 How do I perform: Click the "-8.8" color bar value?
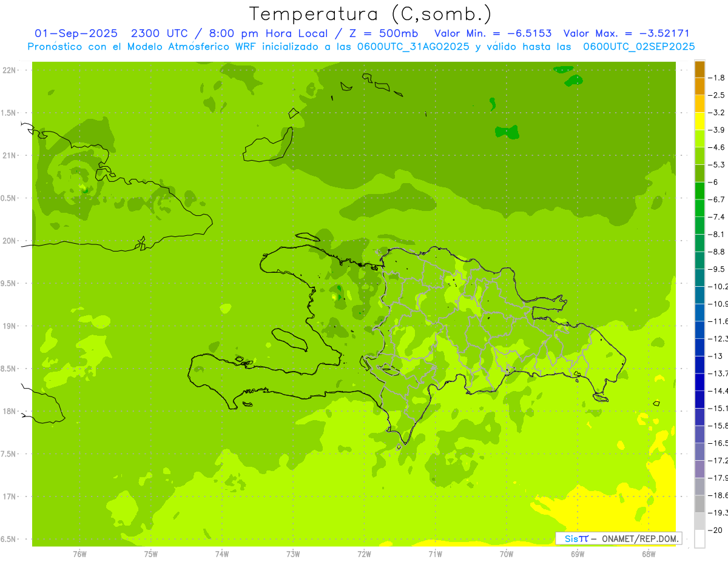(718, 252)
